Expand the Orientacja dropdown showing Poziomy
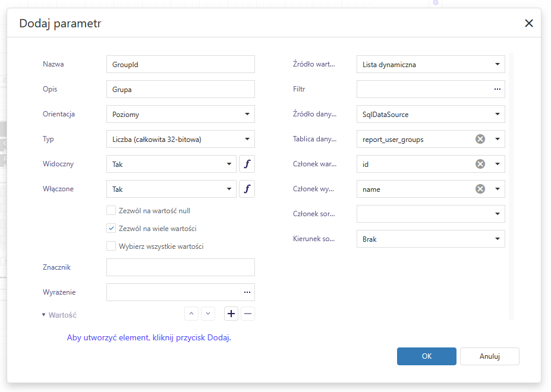Screen dimensions: 551x392 [247, 115]
